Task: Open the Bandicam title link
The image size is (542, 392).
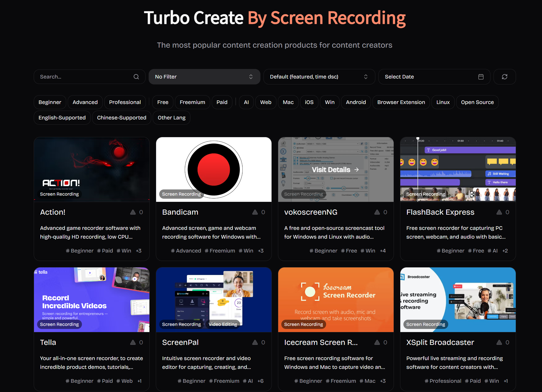Action: click(x=180, y=212)
